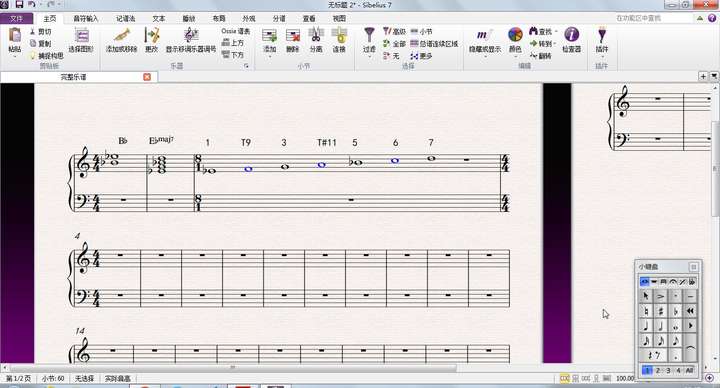Open the purple 检查器 inspector icon

pos(571,35)
